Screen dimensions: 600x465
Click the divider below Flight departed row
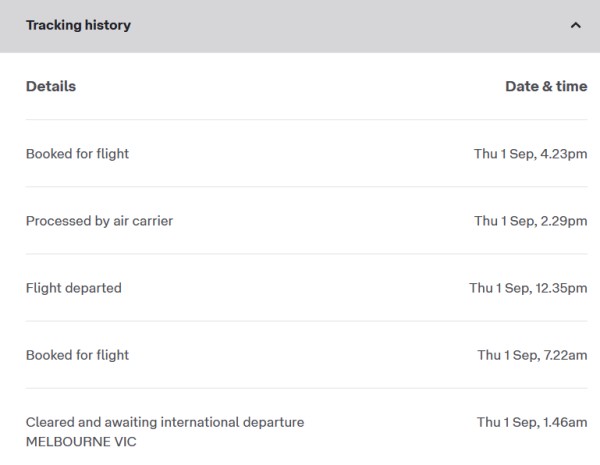(300, 321)
